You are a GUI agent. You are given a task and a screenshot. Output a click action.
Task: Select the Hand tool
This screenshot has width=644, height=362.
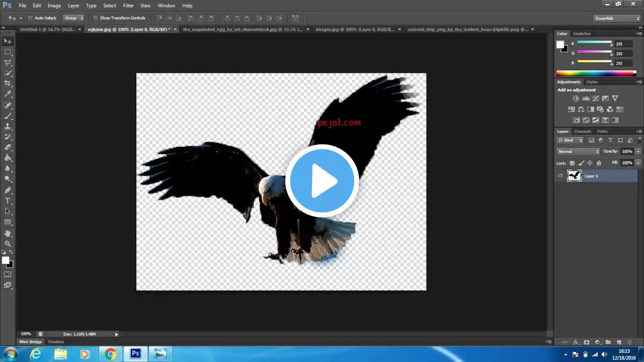click(x=8, y=233)
